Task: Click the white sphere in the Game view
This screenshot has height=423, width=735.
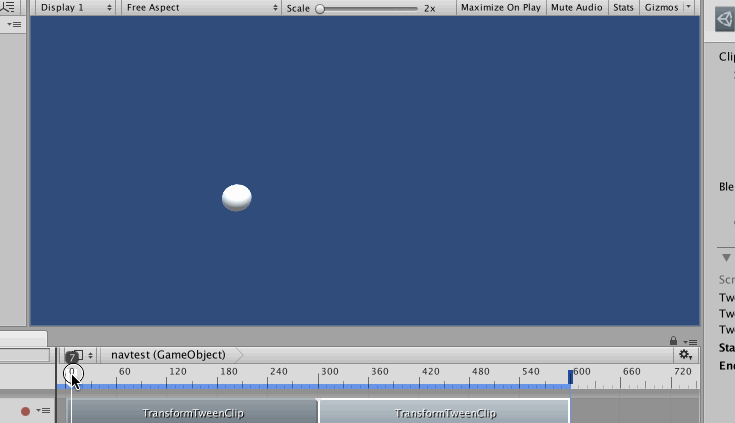Action: [x=237, y=198]
